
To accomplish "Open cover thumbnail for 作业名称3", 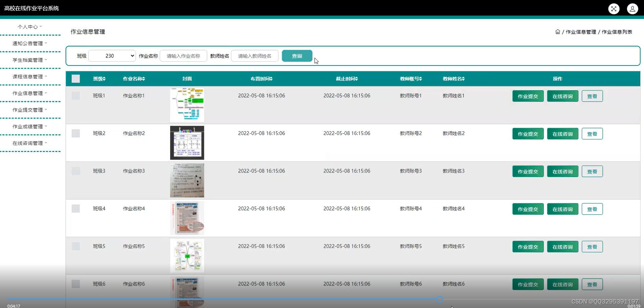I will (x=187, y=180).
